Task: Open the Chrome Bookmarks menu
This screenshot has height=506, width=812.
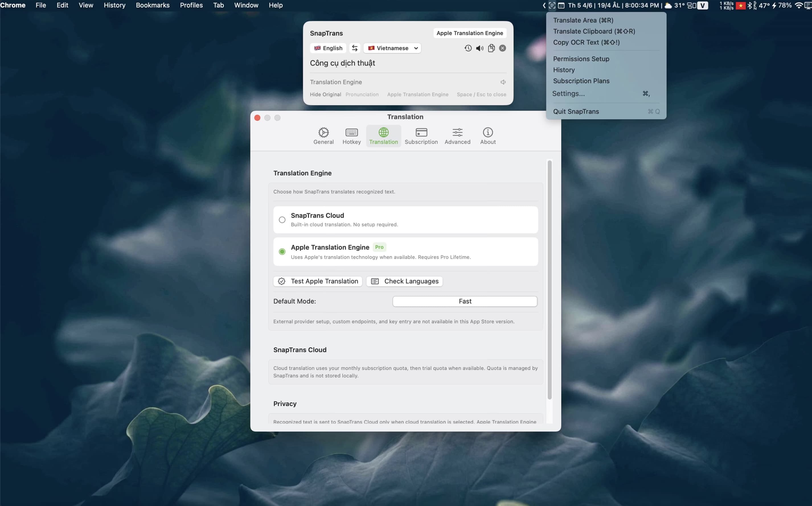Action: pyautogui.click(x=153, y=5)
